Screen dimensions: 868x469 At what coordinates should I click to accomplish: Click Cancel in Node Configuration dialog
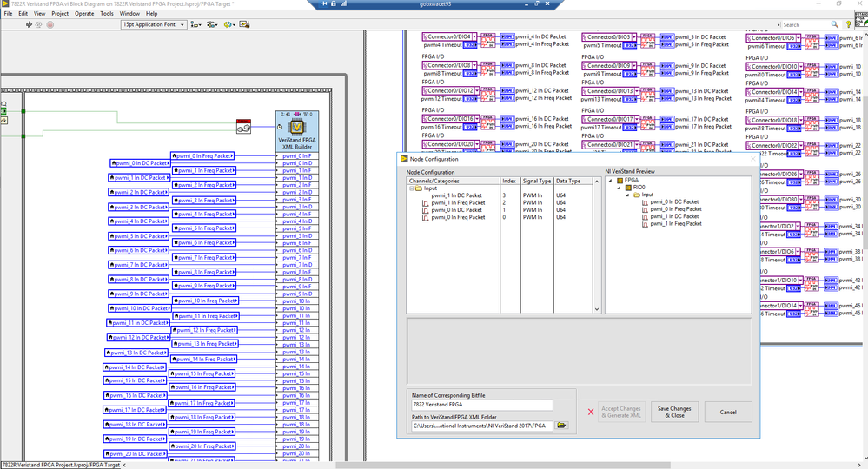coord(728,412)
